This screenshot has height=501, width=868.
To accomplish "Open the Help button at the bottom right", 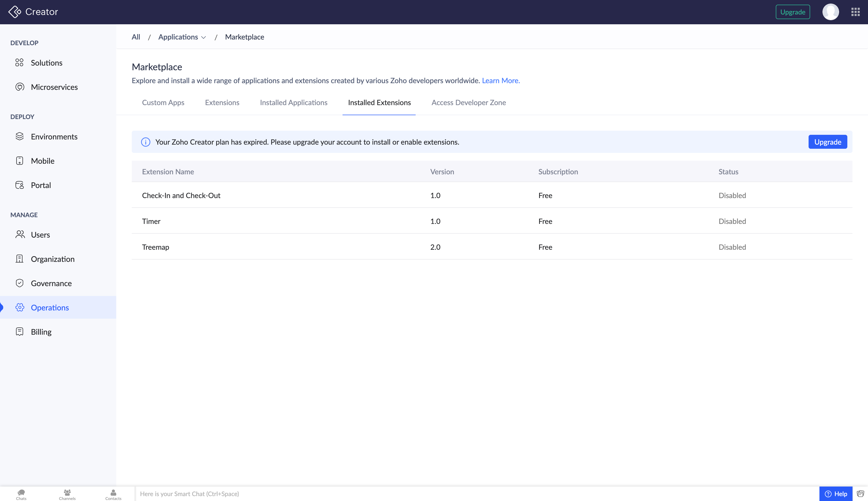I will 836,494.
